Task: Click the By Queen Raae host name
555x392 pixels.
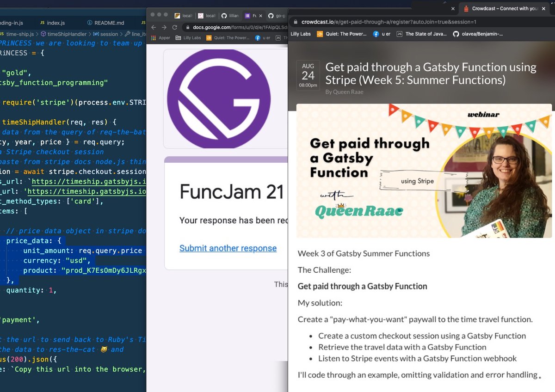Action: click(x=344, y=92)
